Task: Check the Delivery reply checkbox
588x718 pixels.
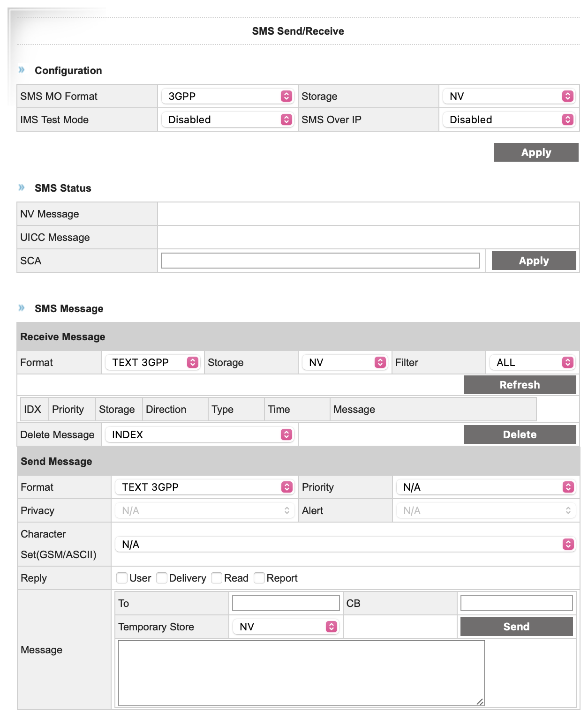Action: click(162, 578)
